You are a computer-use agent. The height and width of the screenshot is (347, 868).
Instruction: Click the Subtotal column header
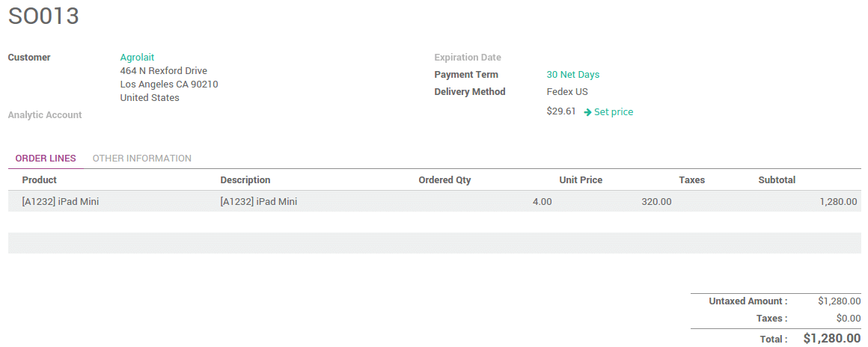[x=777, y=180]
